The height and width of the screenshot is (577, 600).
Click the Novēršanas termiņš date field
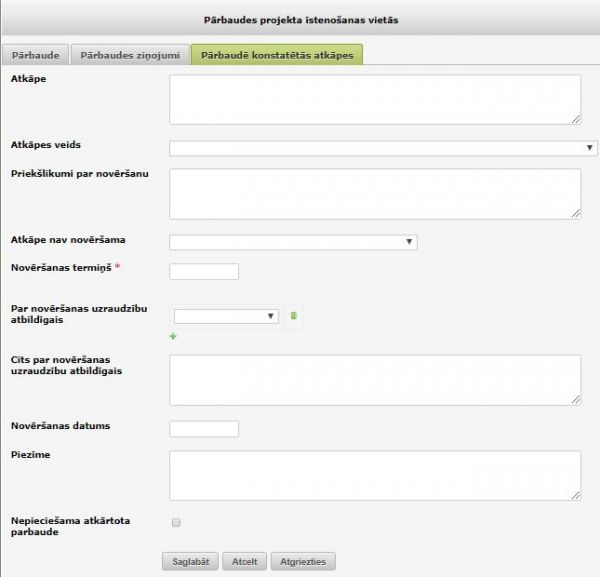(204, 272)
